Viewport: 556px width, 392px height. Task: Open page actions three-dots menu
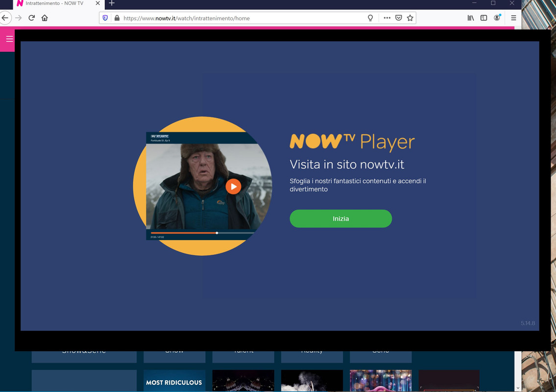tap(387, 18)
